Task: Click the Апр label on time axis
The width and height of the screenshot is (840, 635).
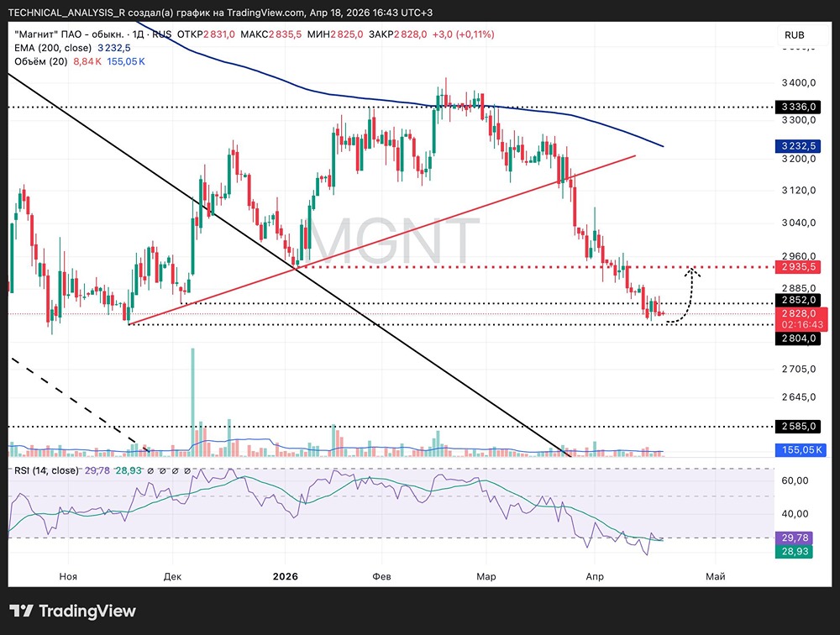Action: click(595, 576)
